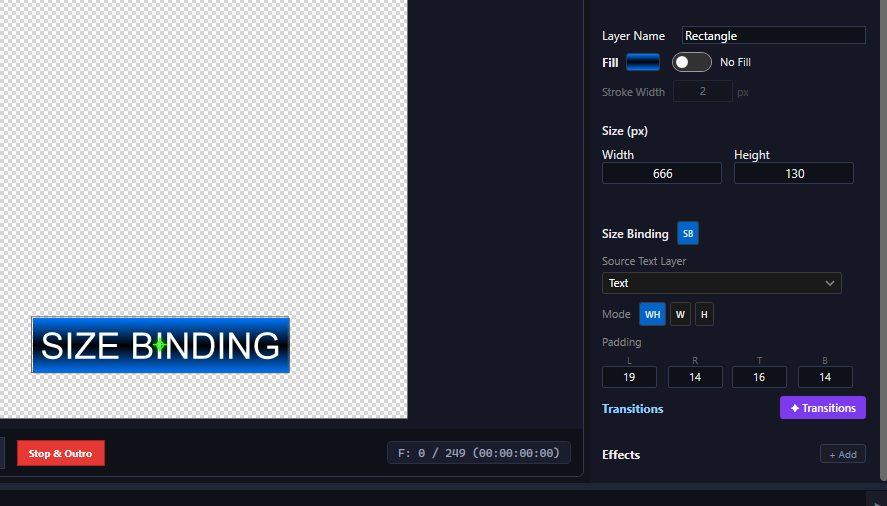
Task: Click the green anchor point on canvas
Action: pos(160,345)
